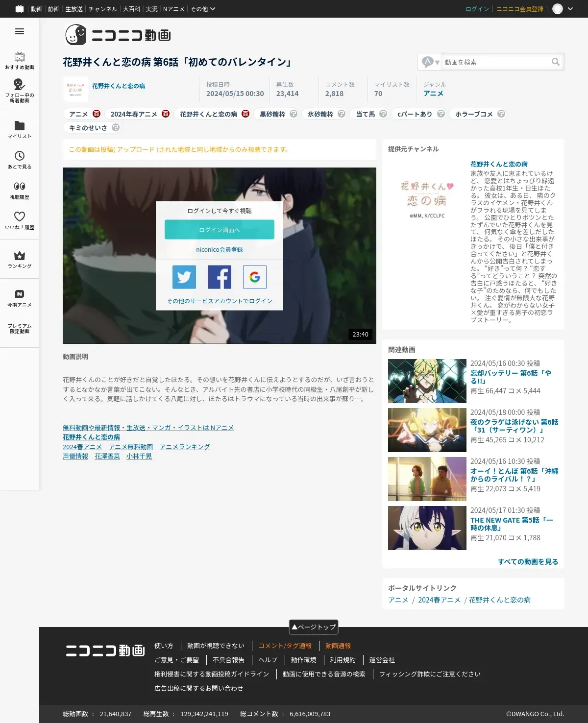Image resolution: width=588 pixels, height=723 pixels.
Task: Open 今期アニメ N icon
Action: [20, 294]
